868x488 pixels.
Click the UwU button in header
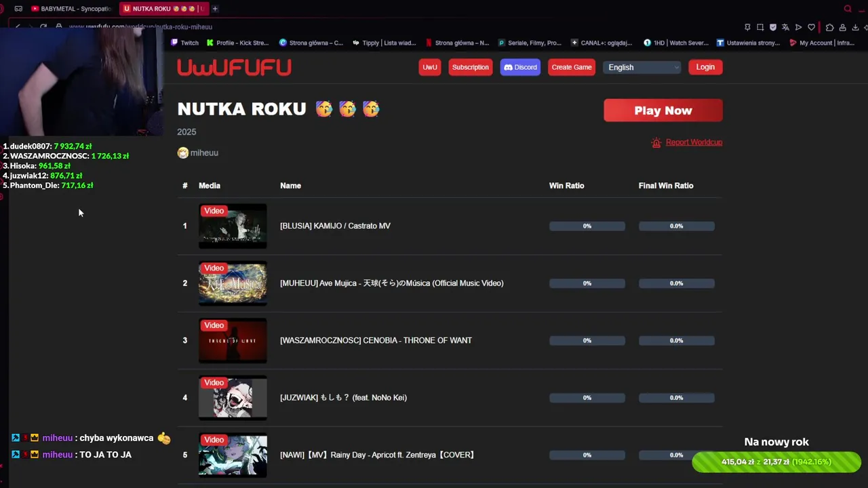pos(430,67)
